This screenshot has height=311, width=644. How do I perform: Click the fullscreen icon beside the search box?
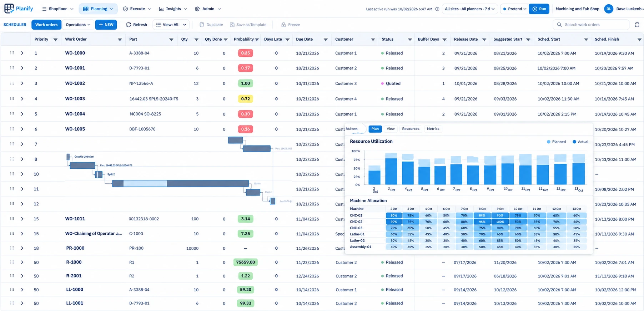[x=637, y=25]
